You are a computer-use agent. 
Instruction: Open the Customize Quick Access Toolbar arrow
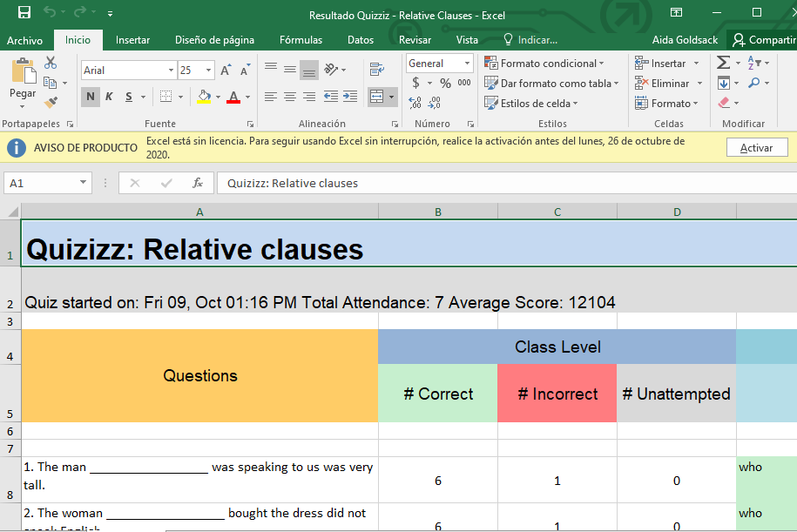(x=110, y=14)
